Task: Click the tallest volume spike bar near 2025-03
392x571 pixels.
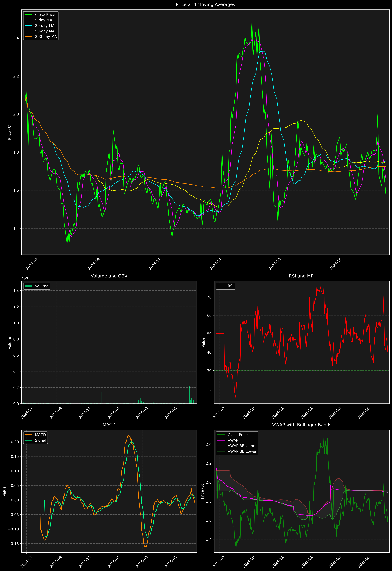Action: pos(138,345)
